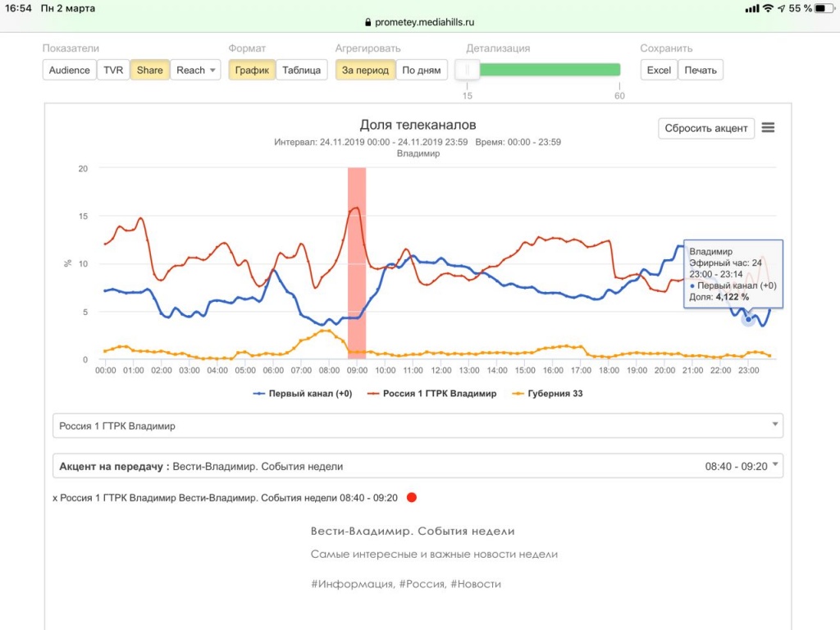Open the chart hamburger menu
Viewport: 840px width, 630px height.
click(768, 127)
